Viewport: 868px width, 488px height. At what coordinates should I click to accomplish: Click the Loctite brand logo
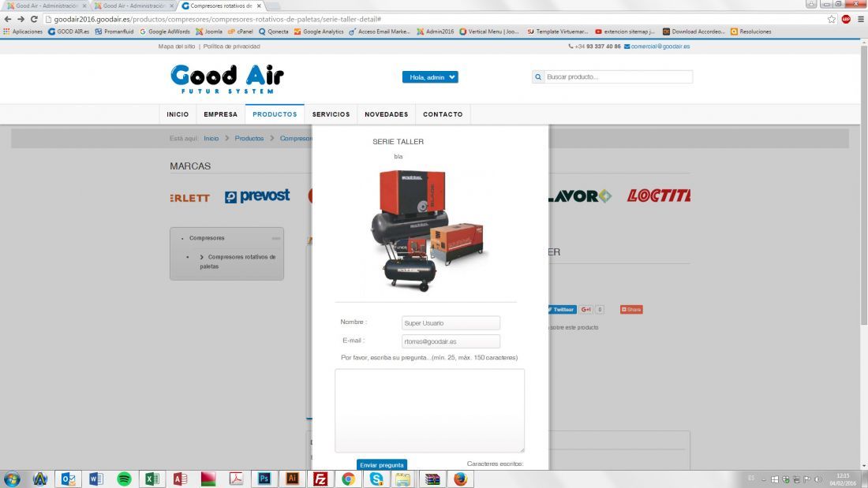[x=658, y=196]
